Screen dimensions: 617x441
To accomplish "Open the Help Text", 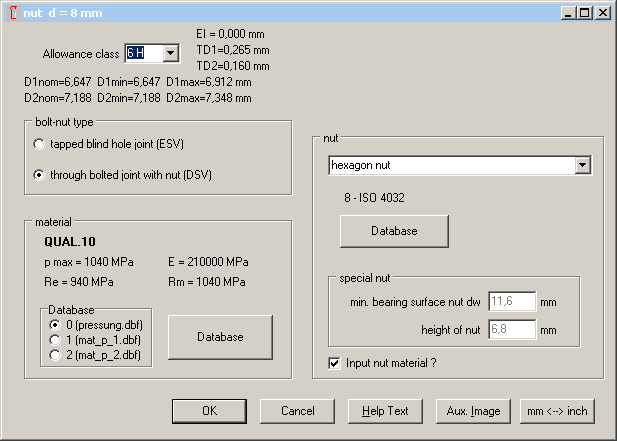I will [x=385, y=411].
